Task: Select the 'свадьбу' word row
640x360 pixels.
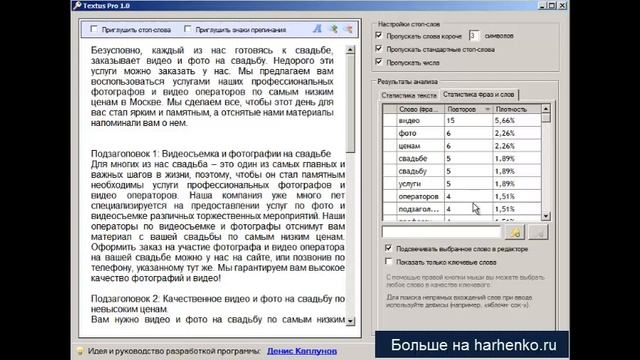Action: tap(462, 171)
